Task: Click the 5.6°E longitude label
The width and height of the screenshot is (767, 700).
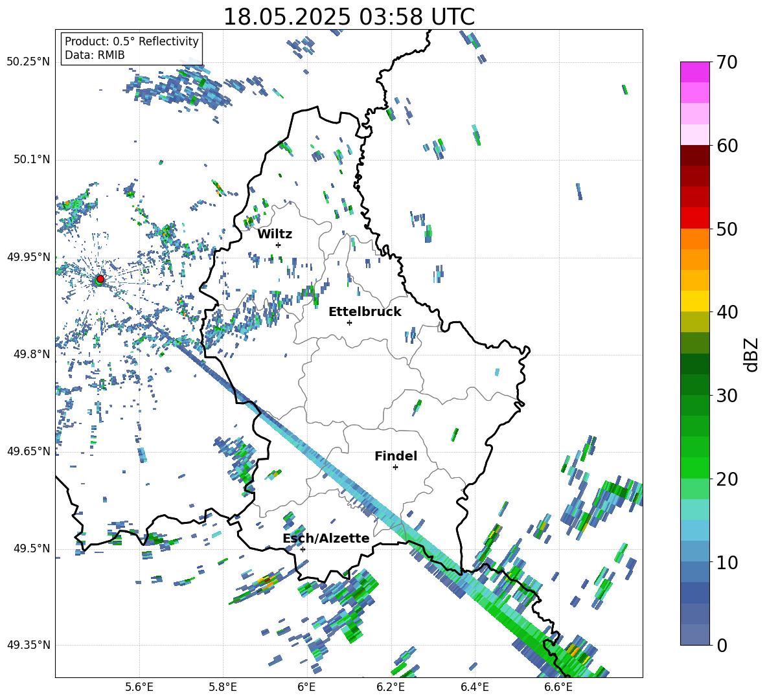Action: point(139,688)
